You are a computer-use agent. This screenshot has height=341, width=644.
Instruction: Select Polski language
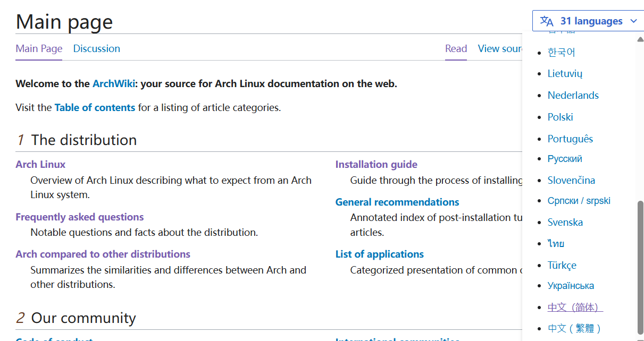[x=561, y=117]
